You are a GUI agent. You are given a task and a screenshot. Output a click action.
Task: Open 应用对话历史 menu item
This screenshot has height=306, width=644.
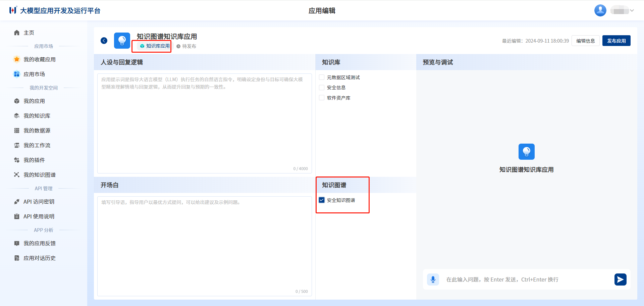pyautogui.click(x=39, y=258)
